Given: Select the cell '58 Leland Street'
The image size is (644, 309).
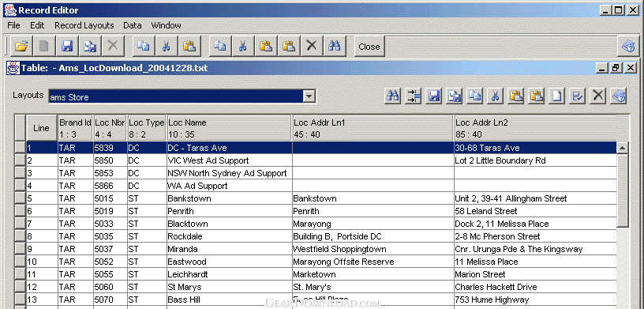Looking at the screenshot, I should (x=535, y=211).
